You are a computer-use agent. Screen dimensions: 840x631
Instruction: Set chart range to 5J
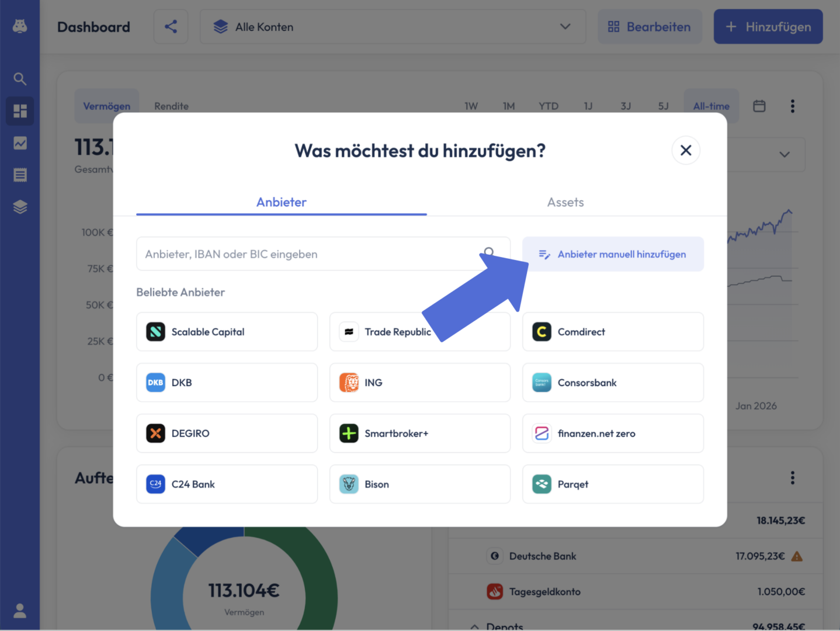(663, 106)
